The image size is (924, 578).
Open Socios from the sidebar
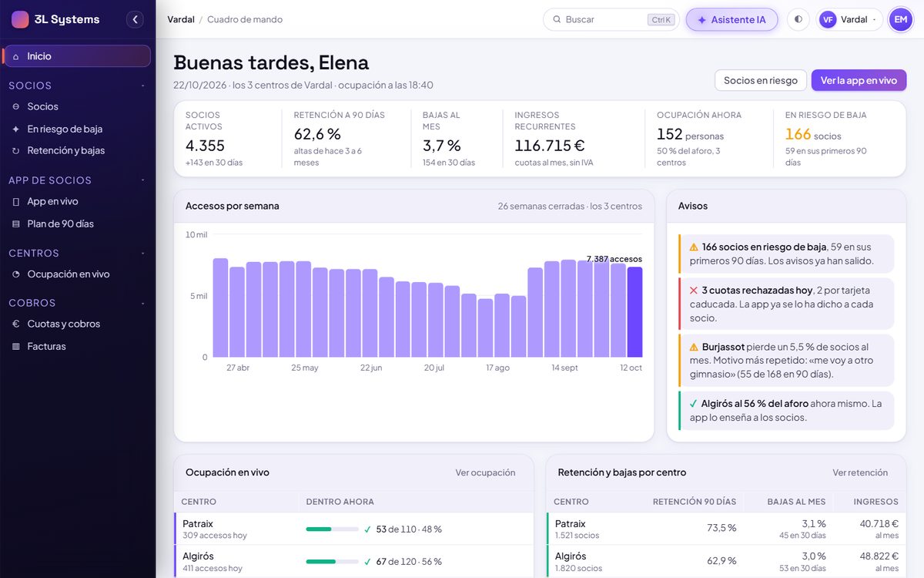(x=76, y=106)
